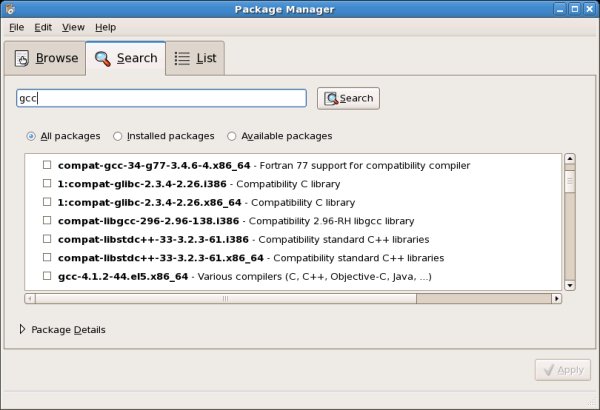This screenshot has width=600, height=410.
Task: Maximize the Package Manager window
Action: [x=575, y=9]
